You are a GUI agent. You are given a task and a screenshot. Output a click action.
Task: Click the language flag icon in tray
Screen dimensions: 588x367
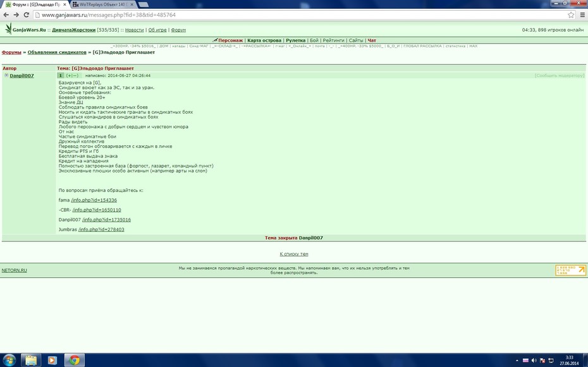click(x=525, y=361)
